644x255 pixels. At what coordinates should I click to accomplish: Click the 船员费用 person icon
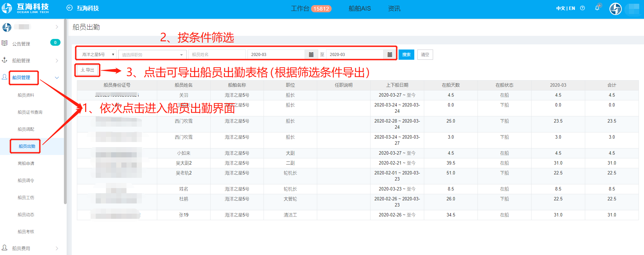(4, 248)
